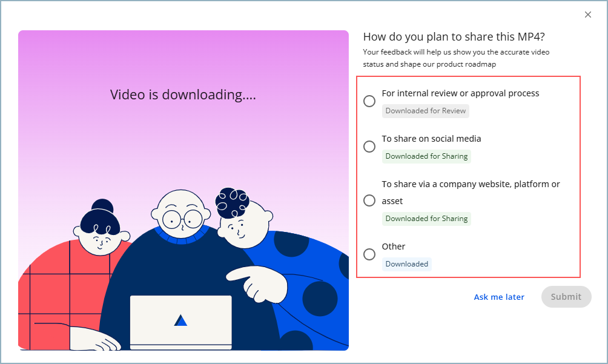Click the blue triangle logo on the laptop
Screen dimensions: 608x364
point(180,320)
